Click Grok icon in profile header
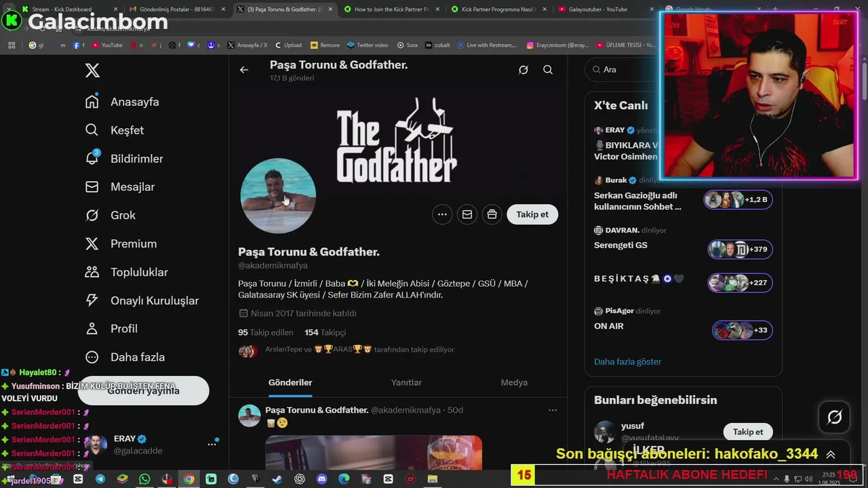Viewport: 868px width, 488px height. 524,69
